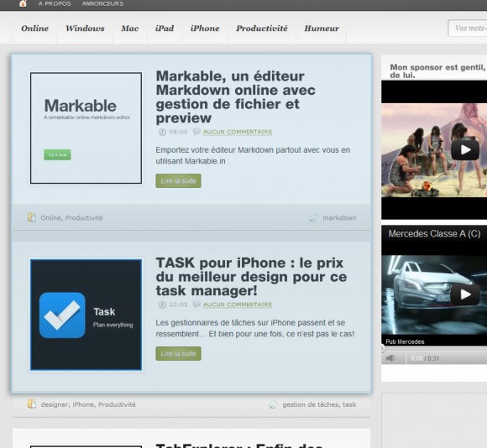Open Markable post's AUCUN COMMENTAIRE link

tap(238, 132)
